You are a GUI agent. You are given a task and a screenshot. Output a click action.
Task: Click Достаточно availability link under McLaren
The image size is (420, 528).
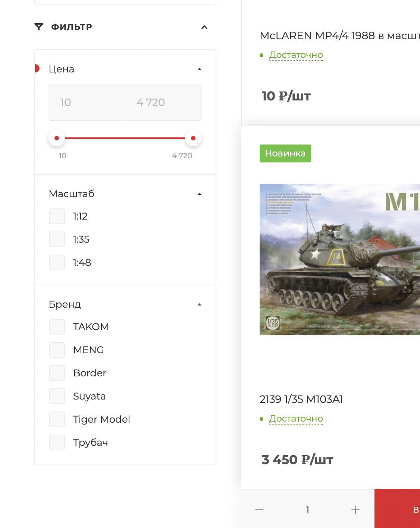point(296,55)
